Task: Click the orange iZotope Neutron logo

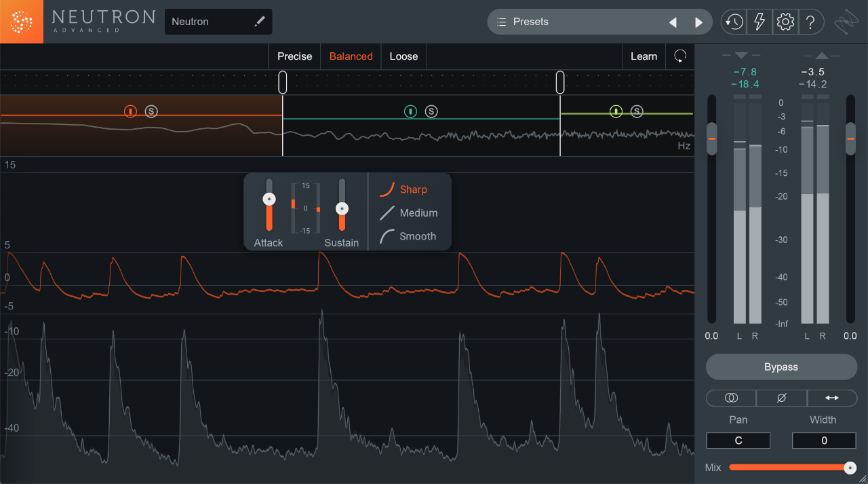Action: pyautogui.click(x=22, y=22)
